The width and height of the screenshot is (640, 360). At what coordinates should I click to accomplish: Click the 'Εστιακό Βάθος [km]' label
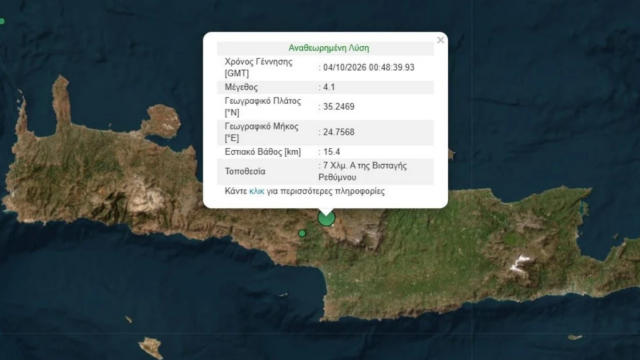(263, 152)
